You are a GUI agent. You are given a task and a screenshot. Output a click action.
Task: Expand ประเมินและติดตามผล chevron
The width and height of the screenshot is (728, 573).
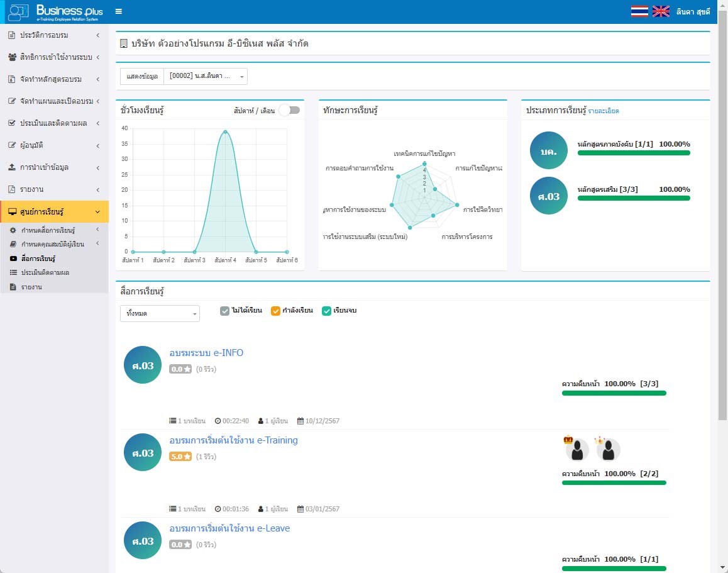98,123
